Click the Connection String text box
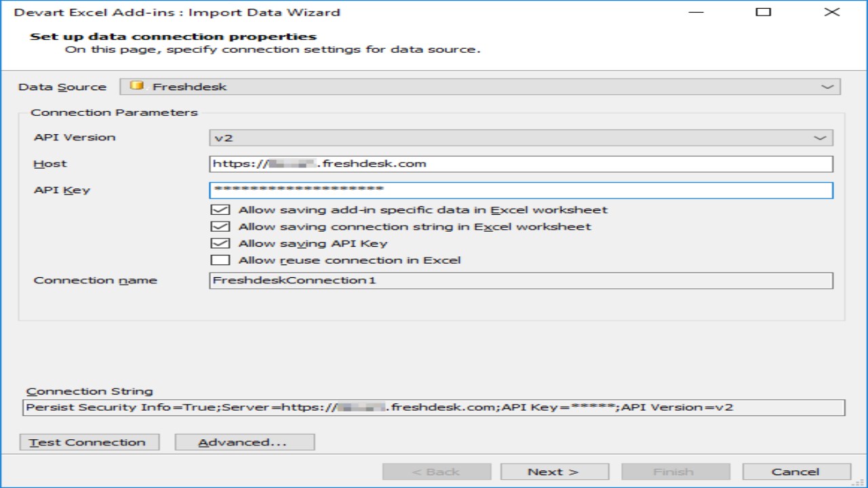The height and width of the screenshot is (488, 868). pyautogui.click(x=434, y=407)
